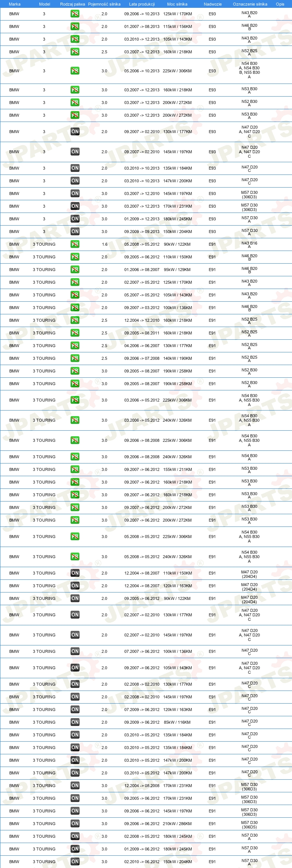Click the diesel ON icon in the 09.2009 -> 09.2013 row
The width and height of the screenshot is (292, 868).
click(75, 232)
